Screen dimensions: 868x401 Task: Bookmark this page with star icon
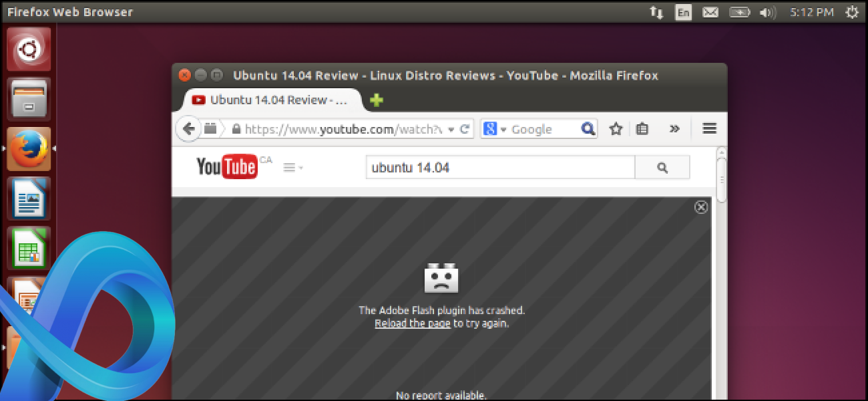[616, 129]
